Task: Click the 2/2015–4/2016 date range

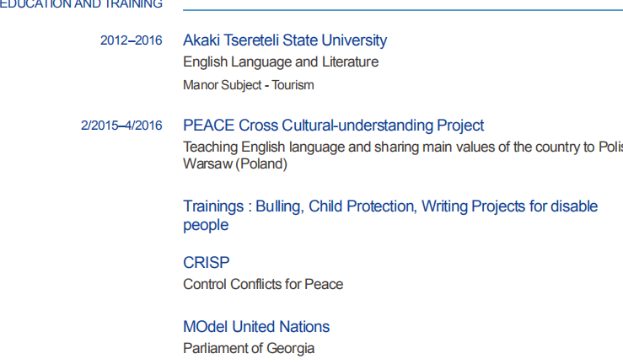Action: pos(121,126)
